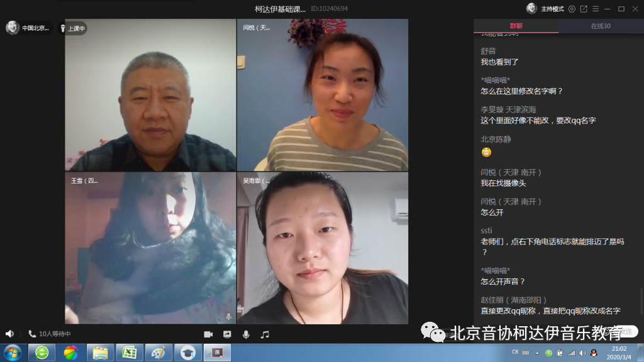The height and width of the screenshot is (362, 644).
Task: Open the Excel icon in taskbar
Action: click(130, 353)
